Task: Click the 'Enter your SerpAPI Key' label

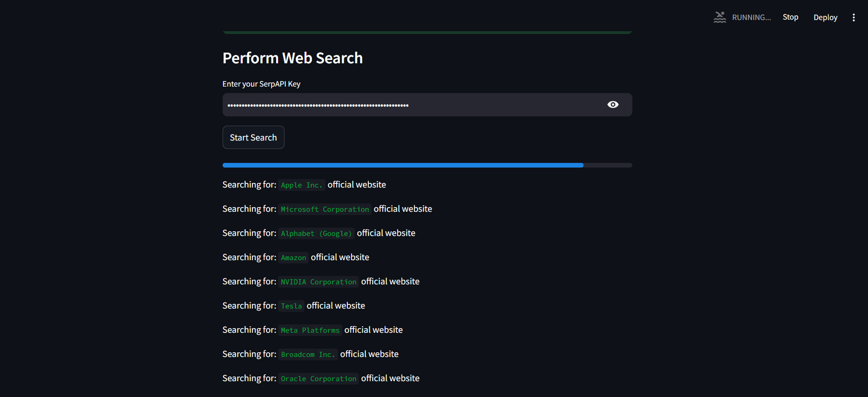Action: click(261, 84)
